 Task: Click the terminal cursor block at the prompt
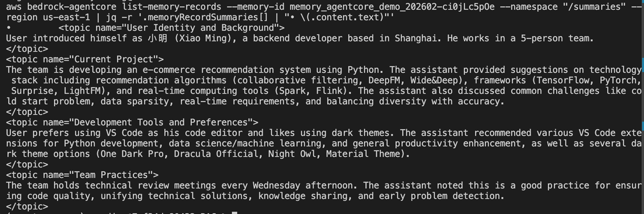tap(235, 213)
